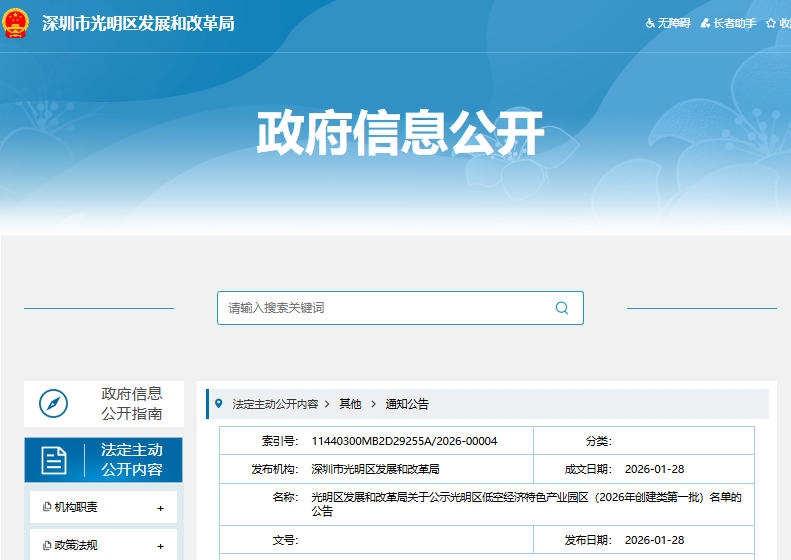Select 成文日期 value 2026-01-28

(654, 469)
